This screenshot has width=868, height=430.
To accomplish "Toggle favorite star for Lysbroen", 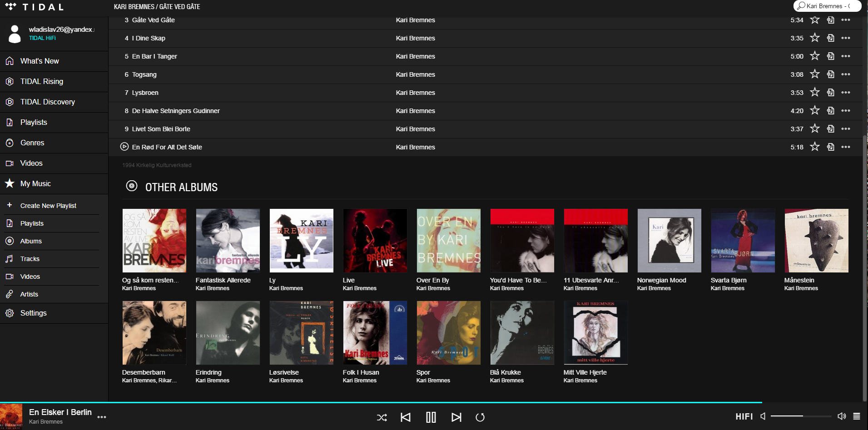I will click(x=815, y=92).
